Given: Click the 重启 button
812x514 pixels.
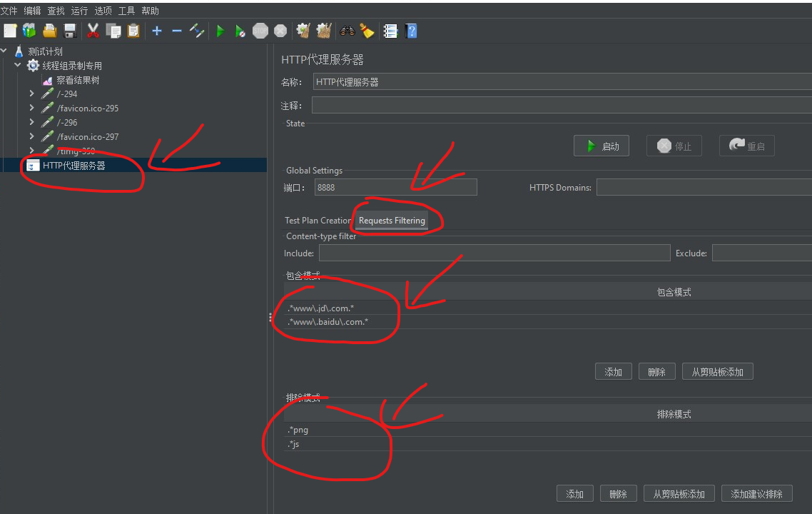Looking at the screenshot, I should (747, 146).
